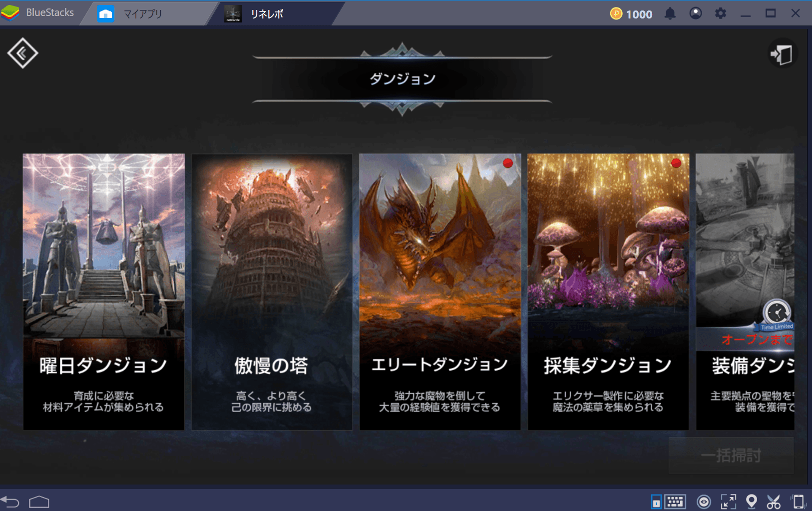Click the Android home icon
This screenshot has height=511, width=812.
pyautogui.click(x=39, y=502)
